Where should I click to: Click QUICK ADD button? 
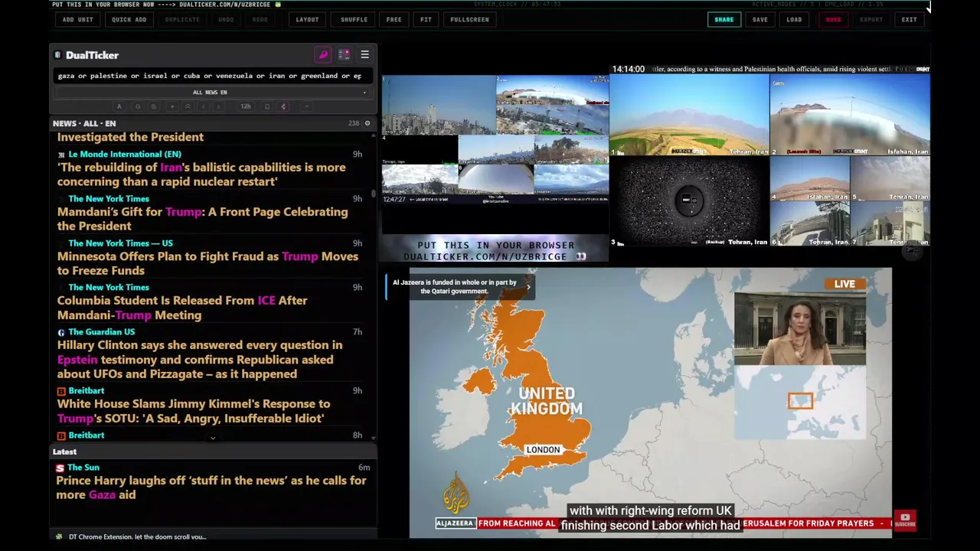click(x=129, y=20)
